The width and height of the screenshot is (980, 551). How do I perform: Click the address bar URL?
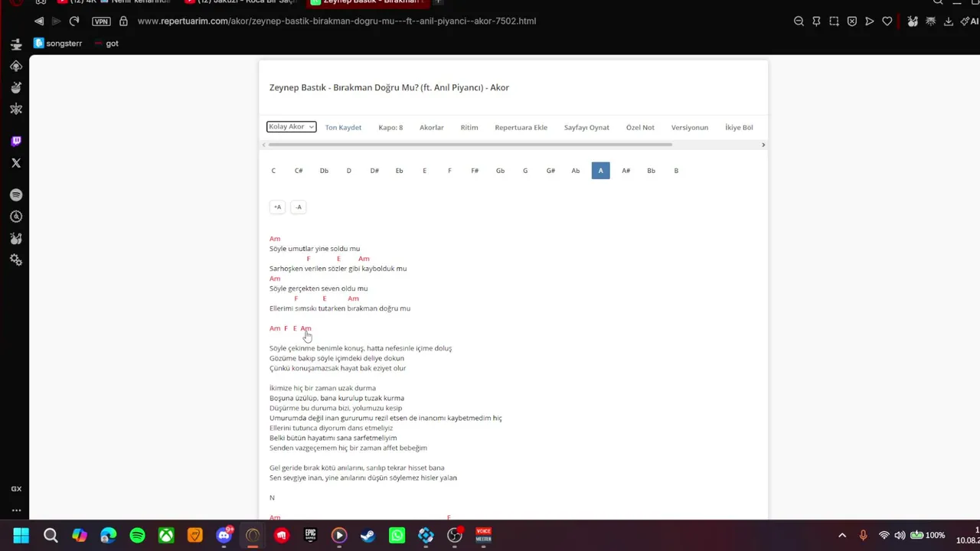pos(337,21)
